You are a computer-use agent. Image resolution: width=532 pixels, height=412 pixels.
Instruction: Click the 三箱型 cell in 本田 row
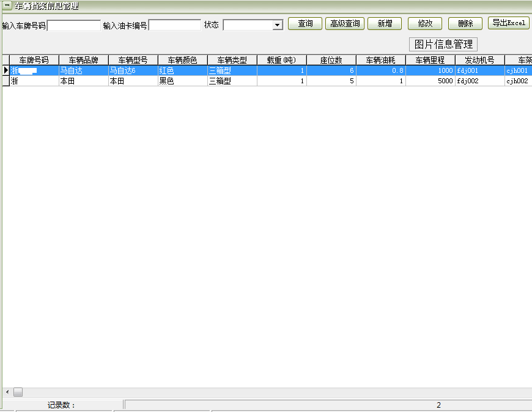coord(232,81)
